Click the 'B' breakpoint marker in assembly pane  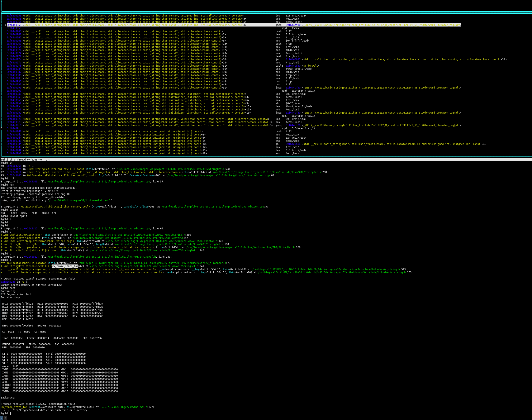(x=2, y=128)
